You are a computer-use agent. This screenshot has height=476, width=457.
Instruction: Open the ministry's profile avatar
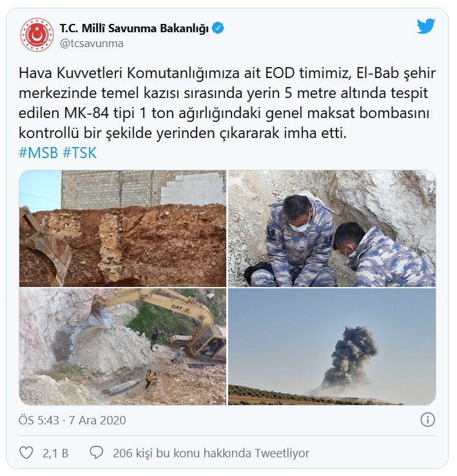click(37, 34)
